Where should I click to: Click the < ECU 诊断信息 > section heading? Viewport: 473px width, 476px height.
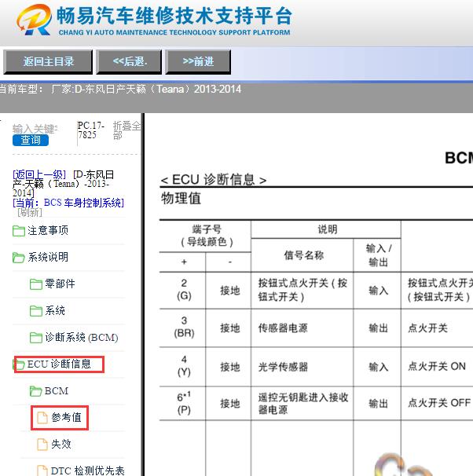click(214, 179)
